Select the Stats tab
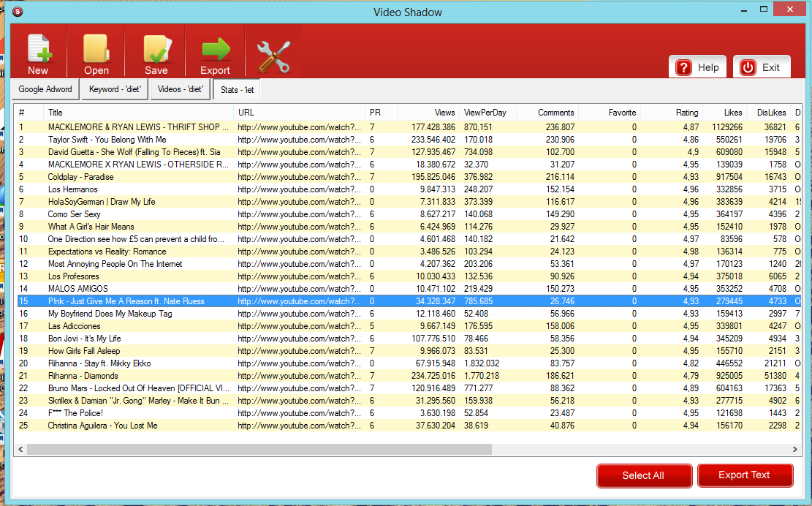The image size is (812, 506). (237, 90)
